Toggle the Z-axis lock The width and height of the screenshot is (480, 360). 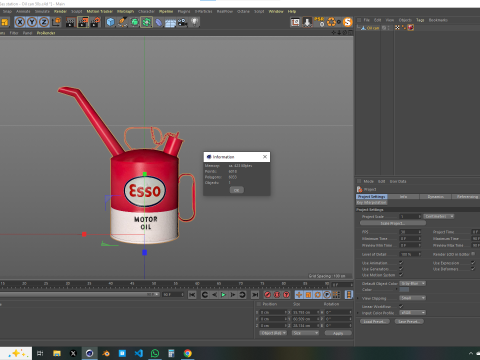point(44,22)
